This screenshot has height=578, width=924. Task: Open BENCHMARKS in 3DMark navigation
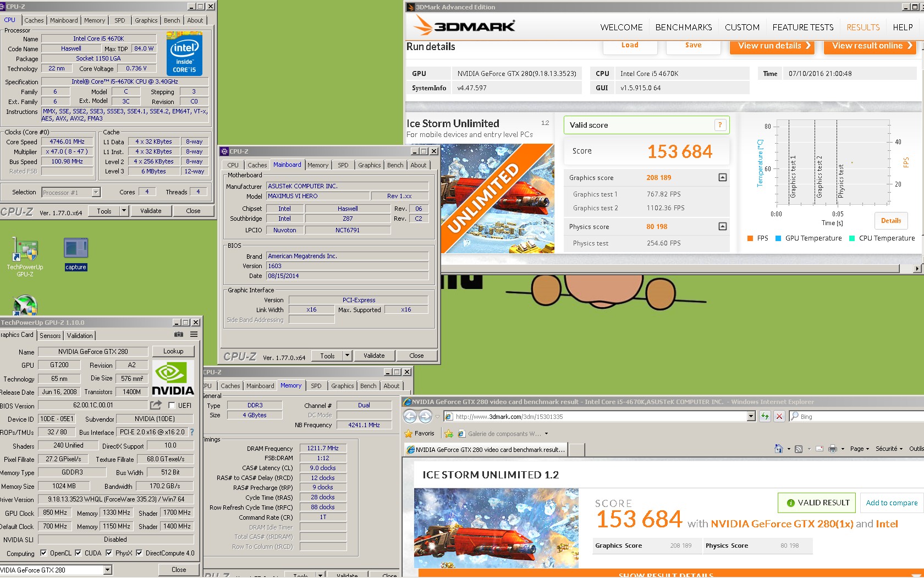(x=684, y=27)
